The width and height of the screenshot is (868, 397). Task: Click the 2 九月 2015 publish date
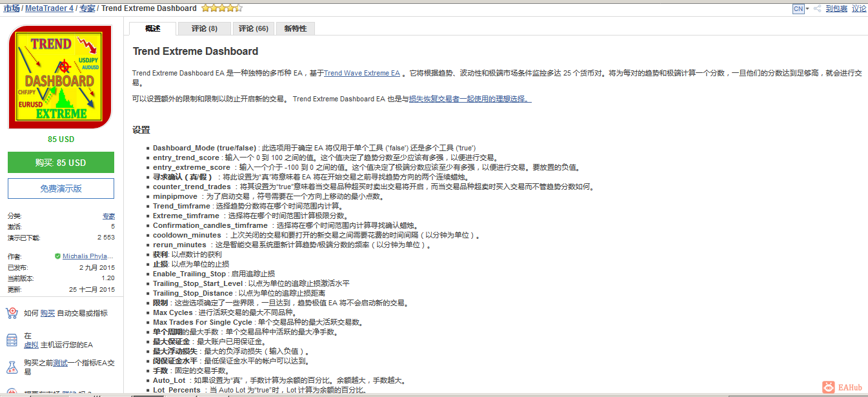click(x=97, y=267)
